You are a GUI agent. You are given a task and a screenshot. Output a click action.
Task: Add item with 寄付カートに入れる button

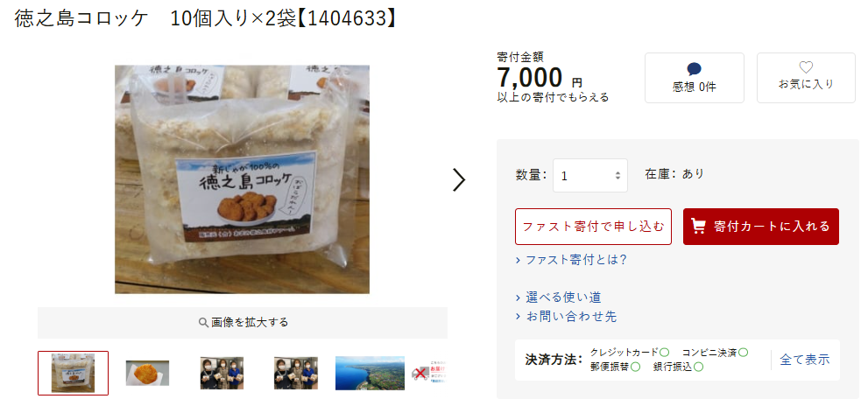760,226
